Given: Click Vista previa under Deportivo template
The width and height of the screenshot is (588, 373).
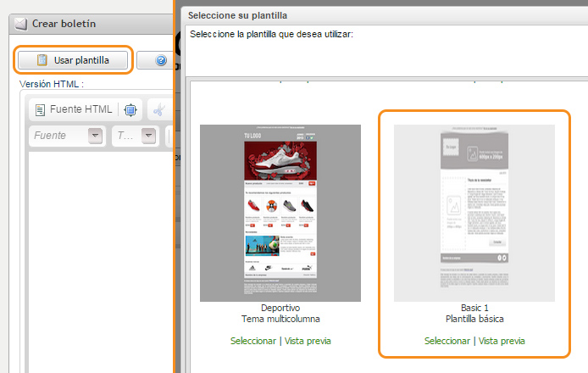Looking at the screenshot, I should [x=308, y=341].
